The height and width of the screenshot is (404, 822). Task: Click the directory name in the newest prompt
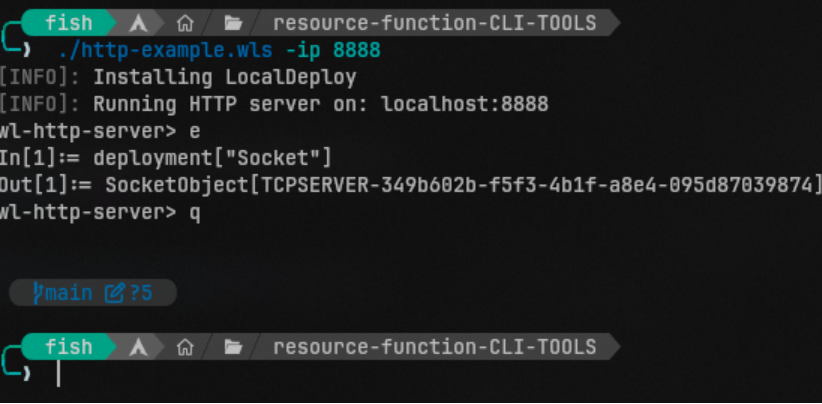(x=434, y=347)
